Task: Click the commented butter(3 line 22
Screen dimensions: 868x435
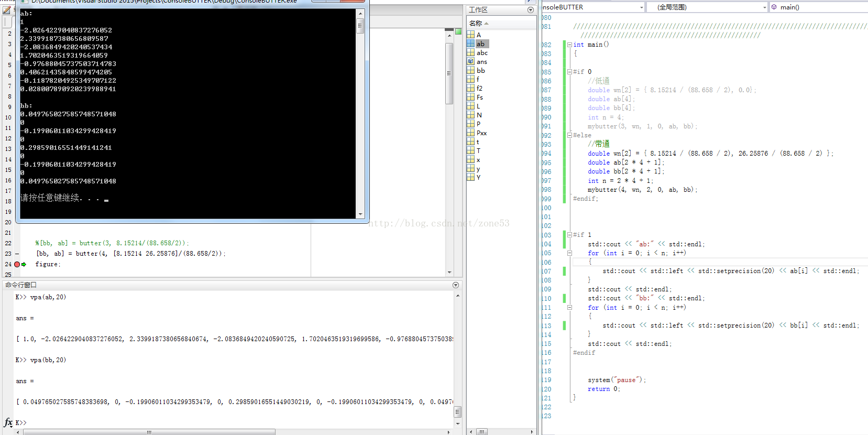Action: (112, 243)
